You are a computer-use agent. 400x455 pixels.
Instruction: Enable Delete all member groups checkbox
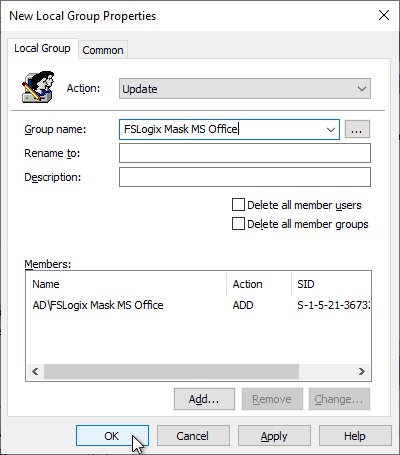point(238,224)
